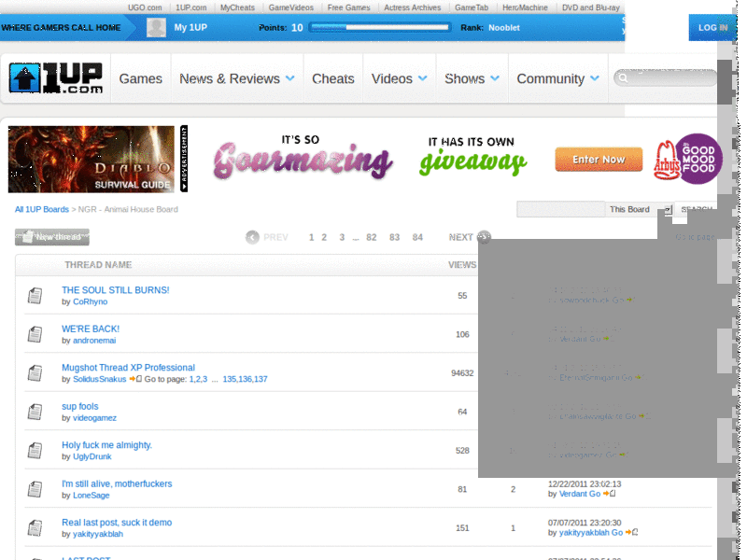This screenshot has height=560, width=747.
Task: Click the Advertisement label tab
Action: [x=184, y=159]
